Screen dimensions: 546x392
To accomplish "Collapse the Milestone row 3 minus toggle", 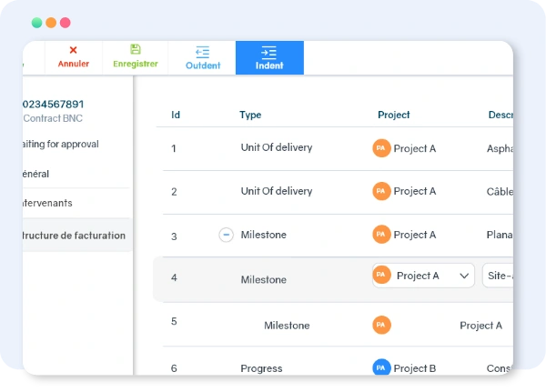I will 226,236.
